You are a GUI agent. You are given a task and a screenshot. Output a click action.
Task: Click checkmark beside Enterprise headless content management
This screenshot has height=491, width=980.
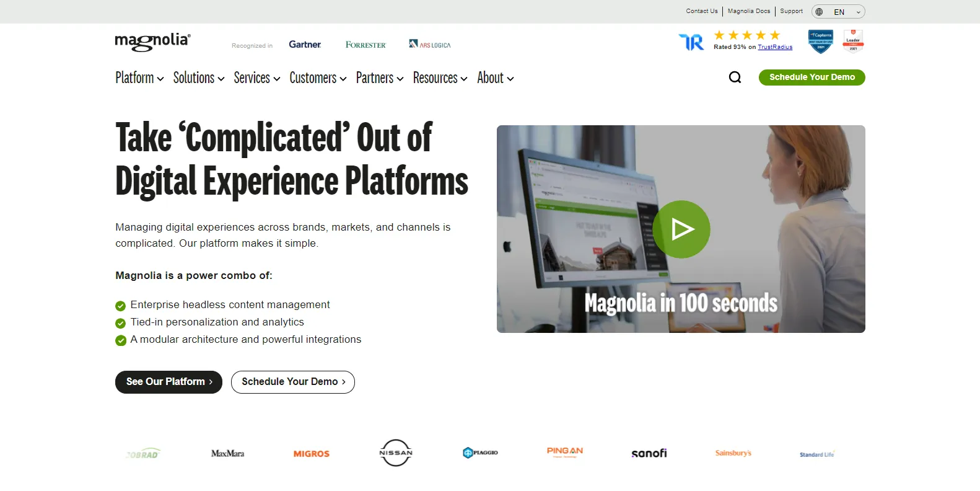(x=121, y=306)
